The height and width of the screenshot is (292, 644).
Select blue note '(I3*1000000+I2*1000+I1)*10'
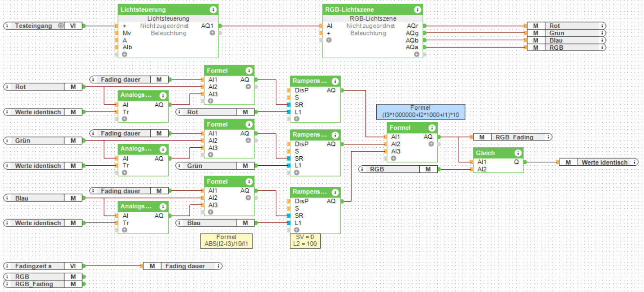coord(420,112)
